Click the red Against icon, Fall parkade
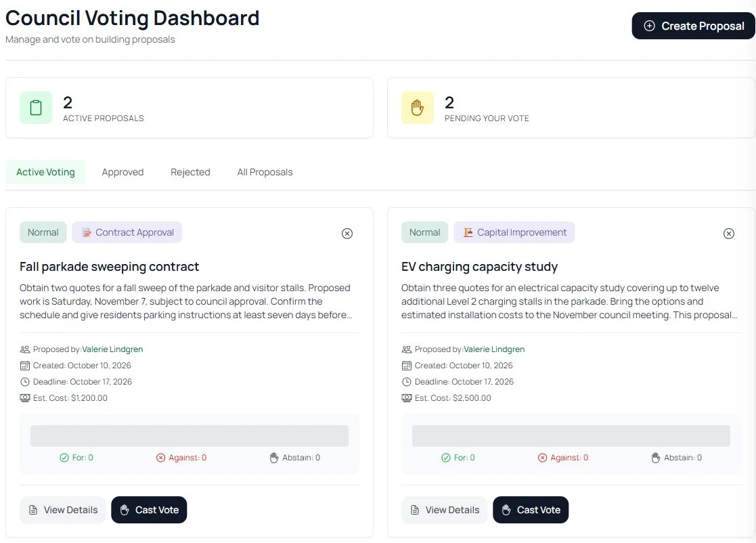Screen dimensions: 756x543 coord(161,458)
